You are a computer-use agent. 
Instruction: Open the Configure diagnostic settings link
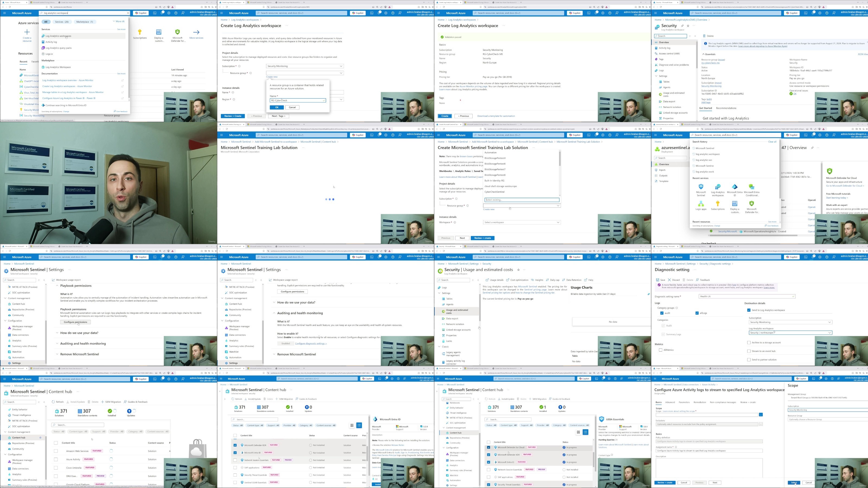pos(311,343)
